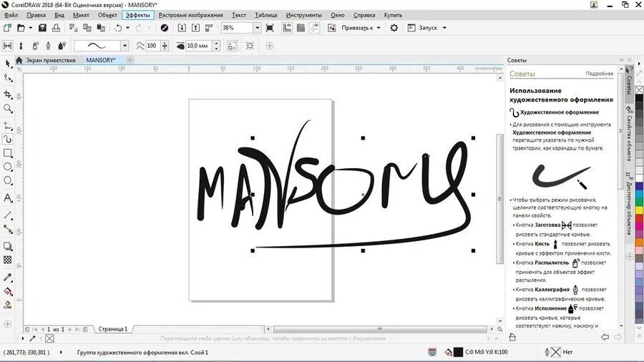Expand the 'Привязать к' dropdown

379,28
